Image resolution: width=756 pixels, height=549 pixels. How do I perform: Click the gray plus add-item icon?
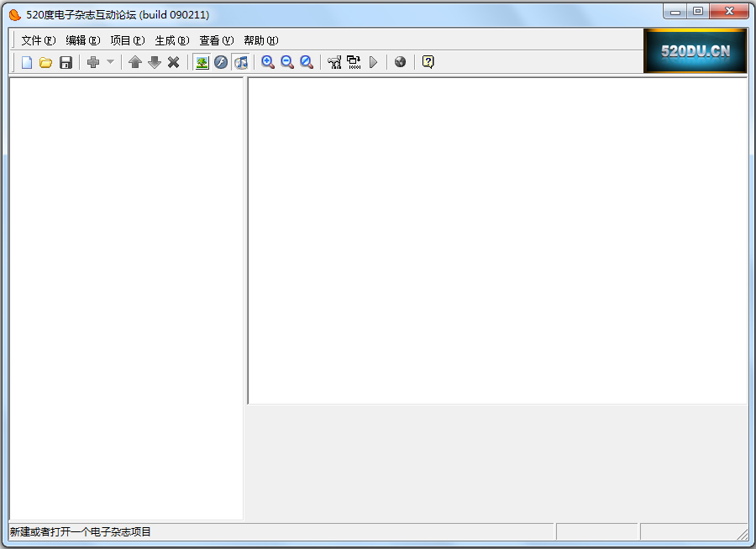[93, 62]
